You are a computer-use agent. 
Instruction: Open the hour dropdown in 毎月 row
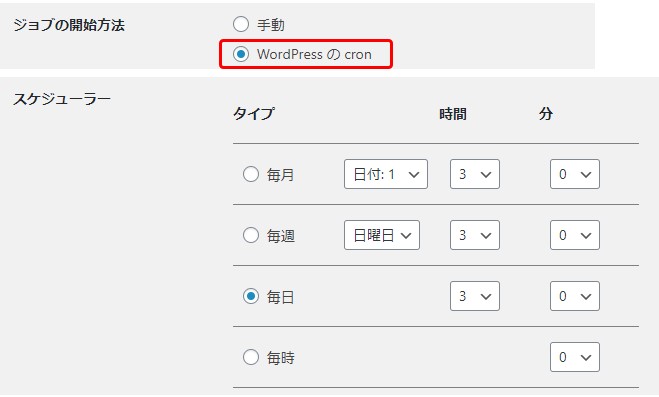(x=475, y=174)
